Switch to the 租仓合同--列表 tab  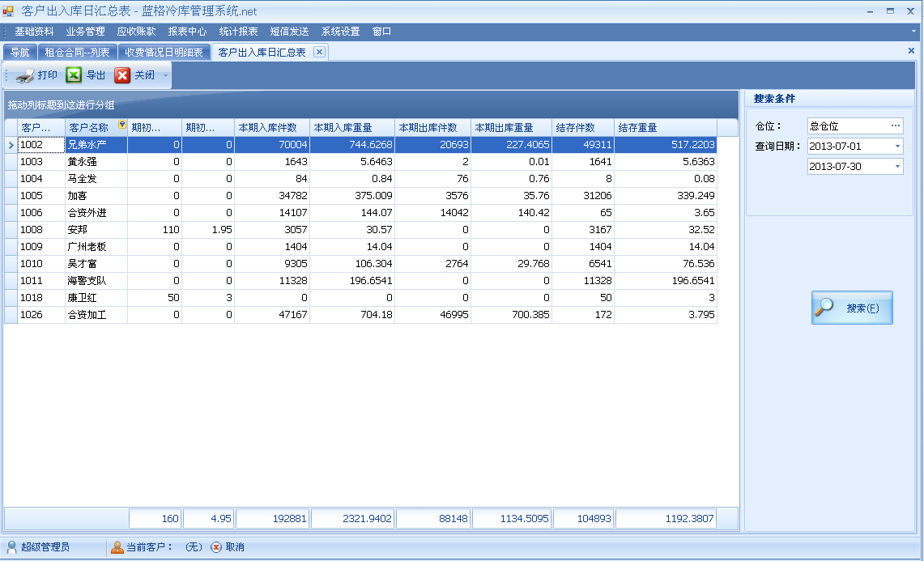pos(77,52)
